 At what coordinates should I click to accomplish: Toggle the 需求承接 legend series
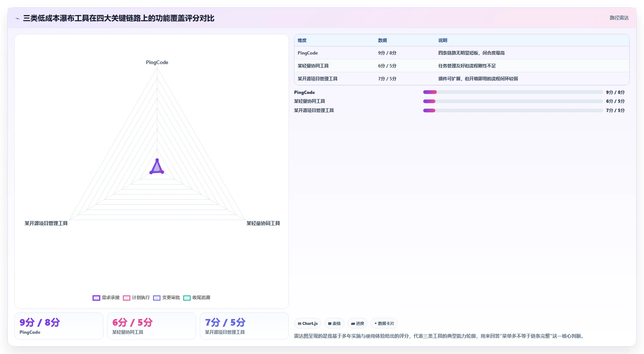(106, 298)
